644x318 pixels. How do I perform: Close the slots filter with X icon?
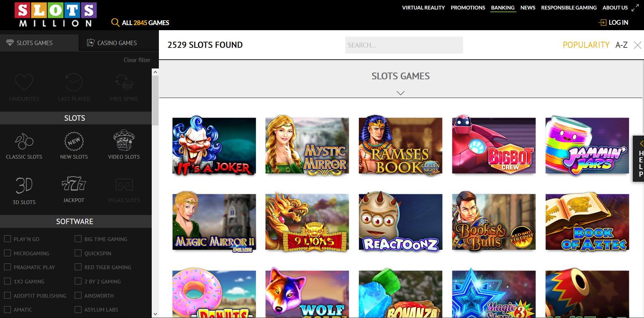[637, 45]
